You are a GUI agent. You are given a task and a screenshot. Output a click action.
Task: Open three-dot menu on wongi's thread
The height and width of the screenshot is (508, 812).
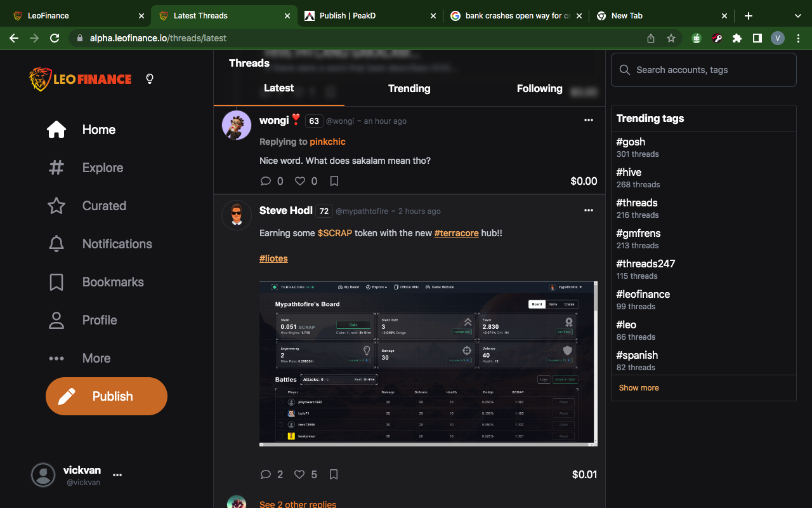pos(589,120)
